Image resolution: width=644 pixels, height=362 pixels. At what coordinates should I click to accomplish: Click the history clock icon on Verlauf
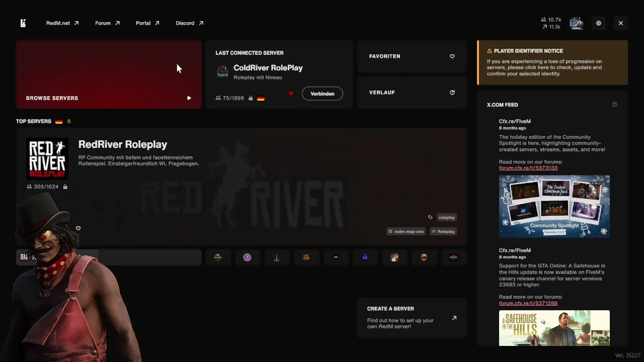click(452, 93)
